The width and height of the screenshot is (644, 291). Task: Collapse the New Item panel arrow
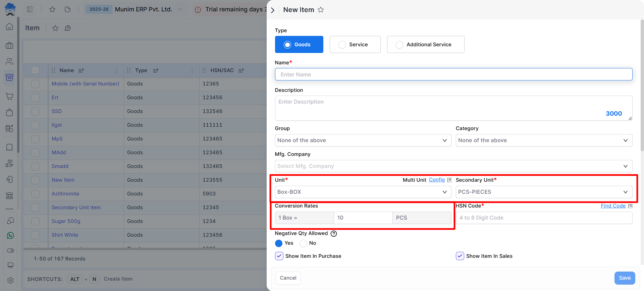[x=273, y=10]
